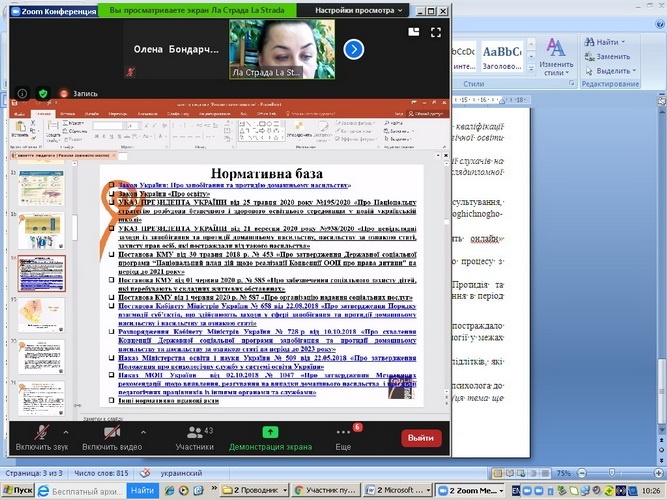Click the green encryption shield icon
667x500 pixels.
pyautogui.click(x=42, y=93)
